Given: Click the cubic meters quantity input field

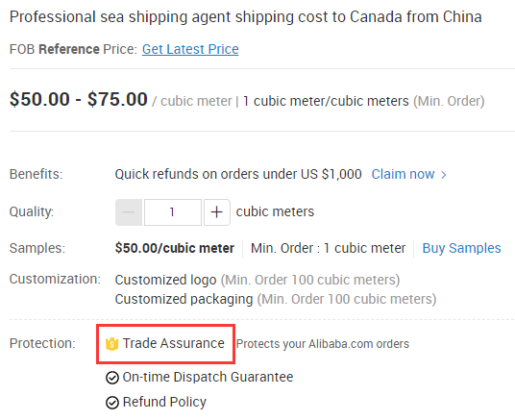Looking at the screenshot, I should pos(173,212).
